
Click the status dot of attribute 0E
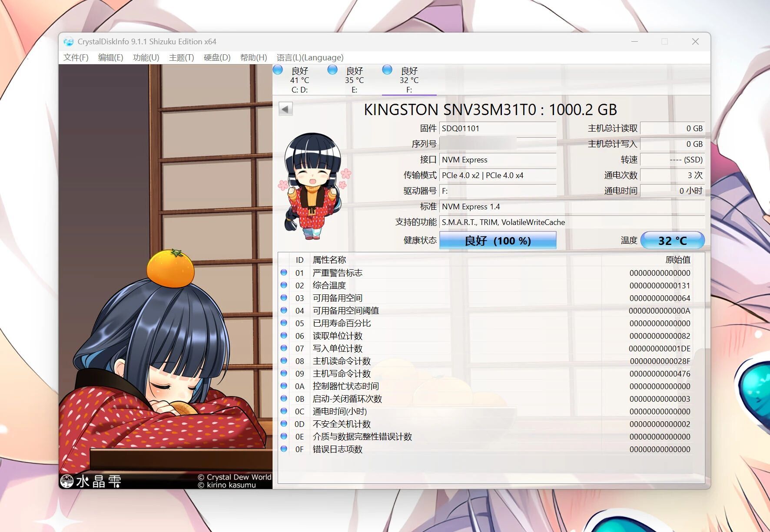pos(284,436)
